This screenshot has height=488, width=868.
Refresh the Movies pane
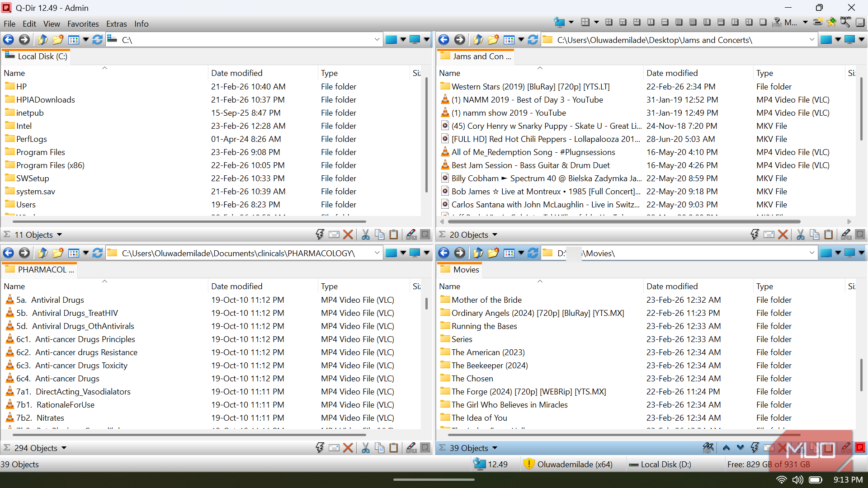(533, 253)
